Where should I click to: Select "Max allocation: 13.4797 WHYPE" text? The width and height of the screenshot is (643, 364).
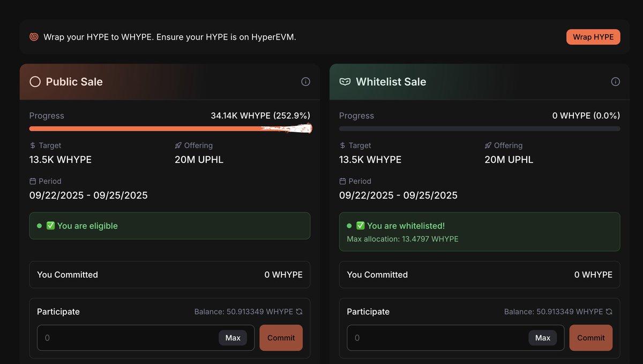[x=402, y=239]
